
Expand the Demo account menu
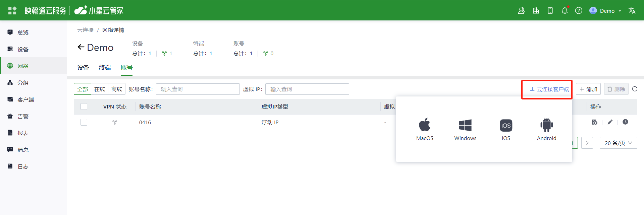coord(605,11)
